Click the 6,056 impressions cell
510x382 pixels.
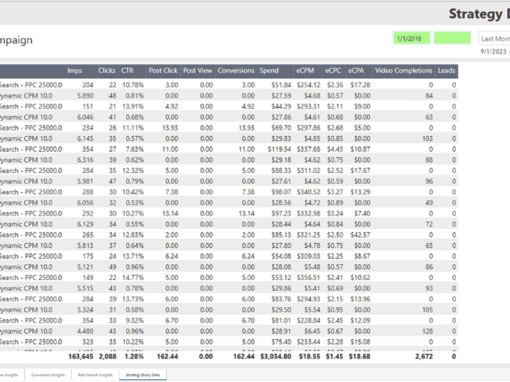coord(85,203)
